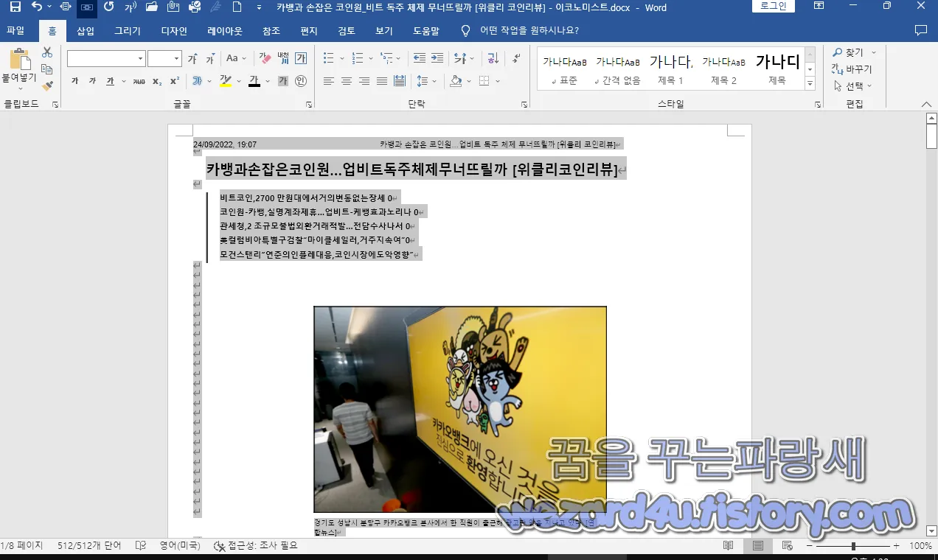938x560 pixels.
Task: Click the Redo repeat icon
Action: [109, 7]
